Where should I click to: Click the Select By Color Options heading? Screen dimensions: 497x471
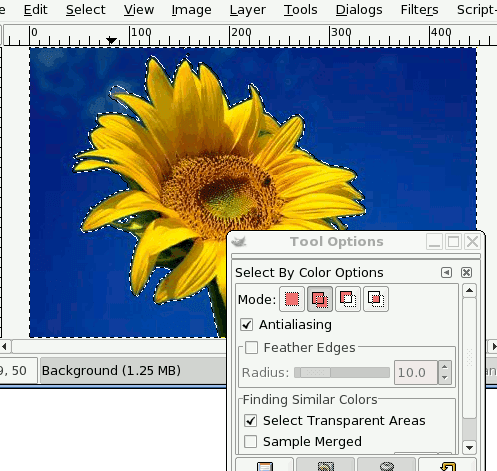pos(309,273)
